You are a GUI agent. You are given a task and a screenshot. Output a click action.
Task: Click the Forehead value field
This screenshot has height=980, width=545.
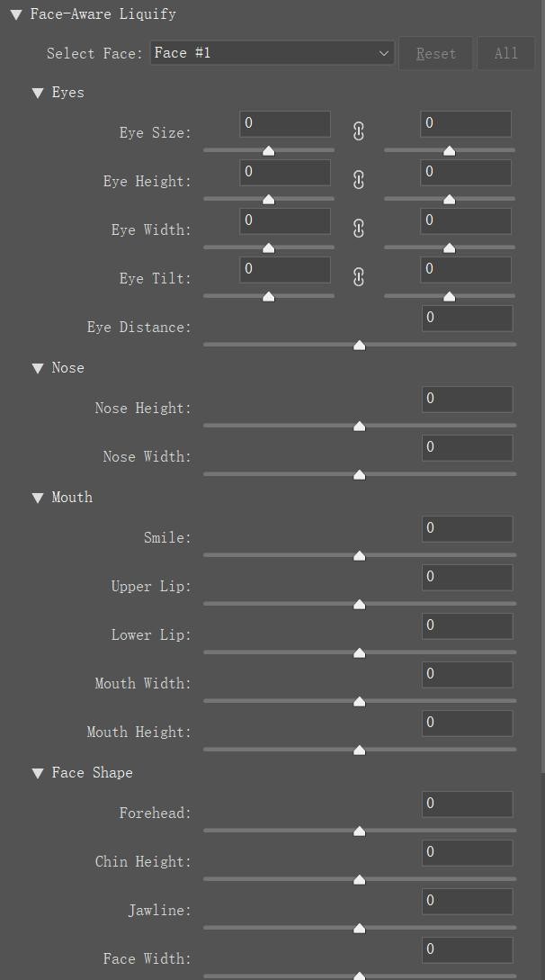pyautogui.click(x=467, y=804)
